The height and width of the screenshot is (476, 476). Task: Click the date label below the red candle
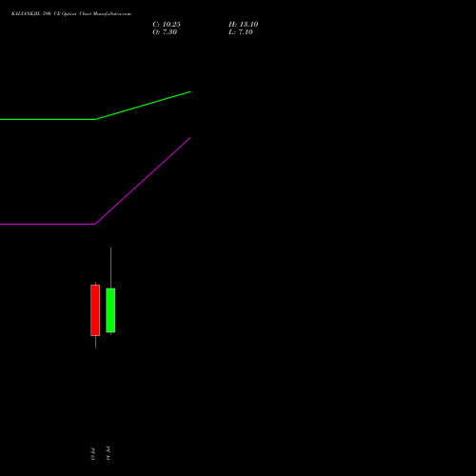coord(92,454)
